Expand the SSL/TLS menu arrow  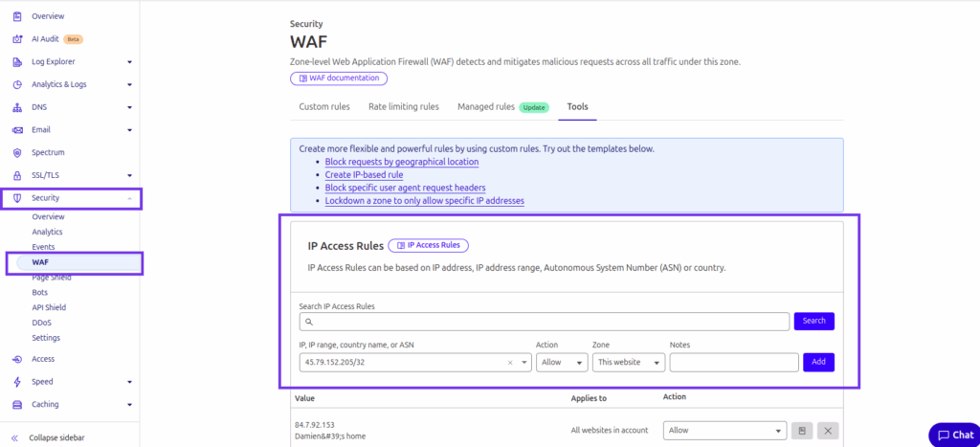pyautogui.click(x=130, y=176)
